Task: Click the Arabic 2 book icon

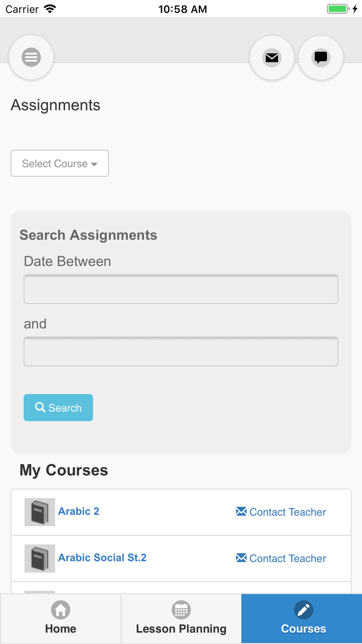Action: coord(40,512)
